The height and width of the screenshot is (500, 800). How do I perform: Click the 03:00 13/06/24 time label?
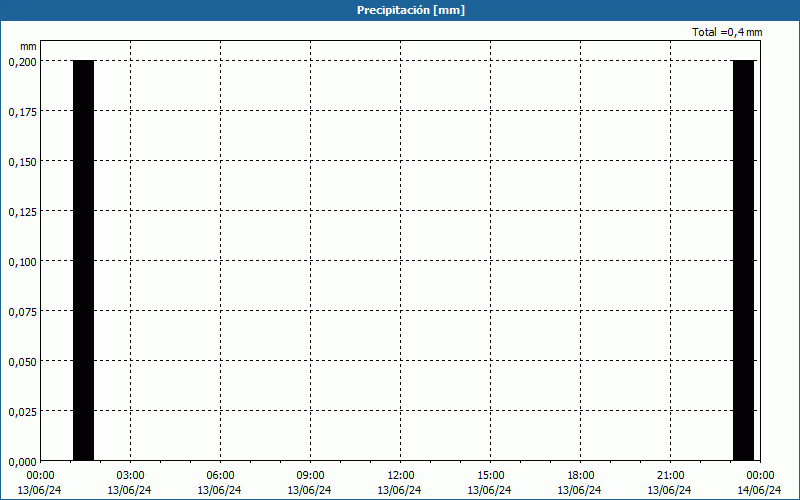tap(130, 483)
